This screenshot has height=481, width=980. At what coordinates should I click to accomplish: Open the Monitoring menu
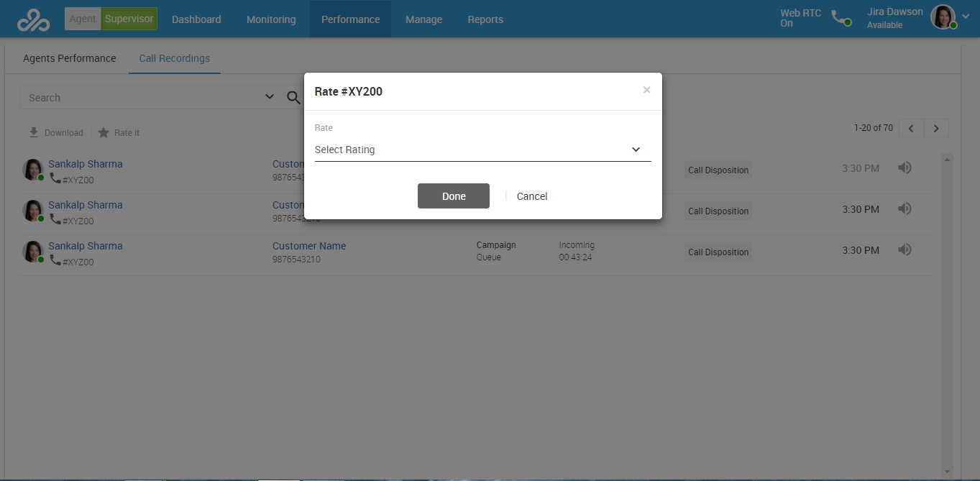[x=271, y=19]
